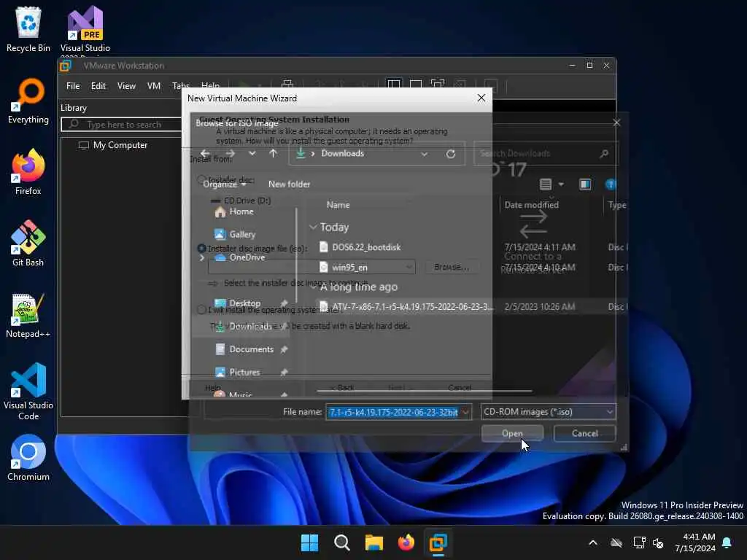This screenshot has height=560, width=747.
Task: Open the CD-ROM images (*.iso) type dropdown
Action: click(x=549, y=412)
